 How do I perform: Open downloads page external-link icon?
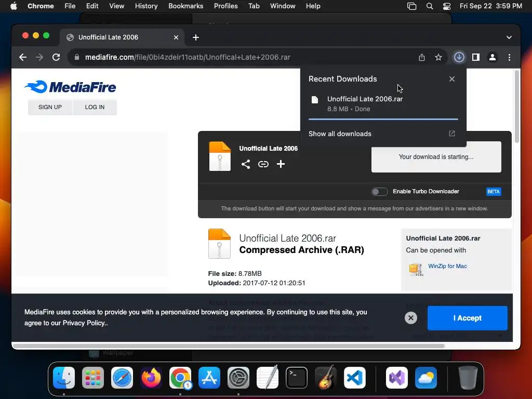pyautogui.click(x=452, y=134)
